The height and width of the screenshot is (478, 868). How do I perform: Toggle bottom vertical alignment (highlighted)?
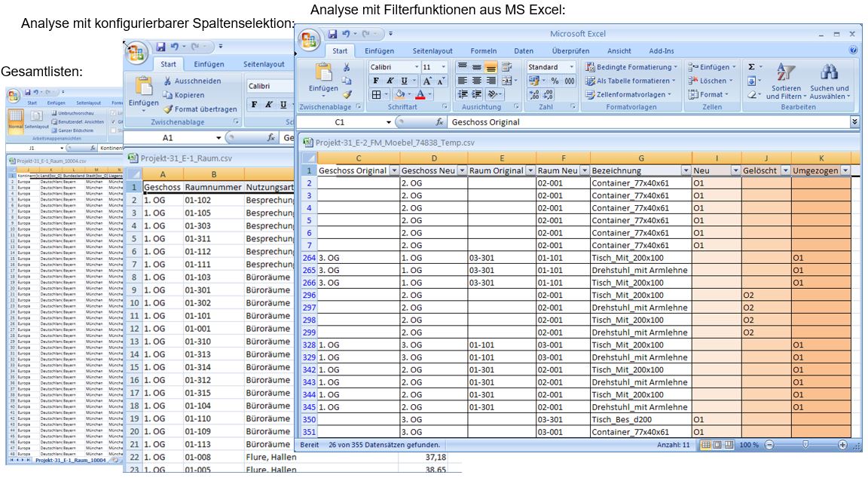coord(491,67)
